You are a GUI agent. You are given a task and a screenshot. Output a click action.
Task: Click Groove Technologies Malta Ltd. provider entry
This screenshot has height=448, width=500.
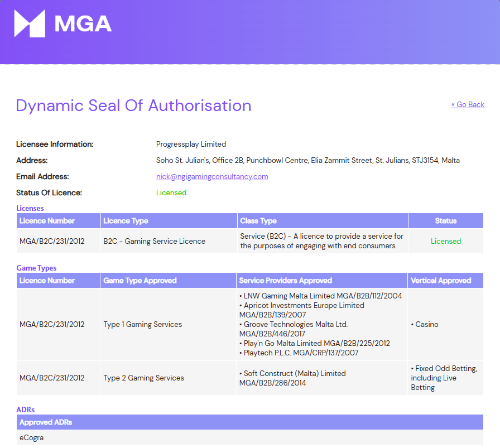click(x=294, y=329)
